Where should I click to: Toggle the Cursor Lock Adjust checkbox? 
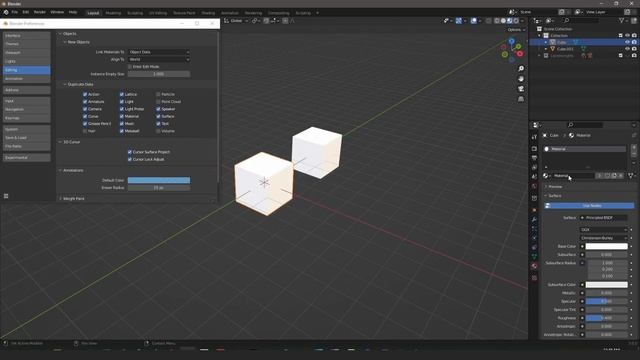point(130,159)
